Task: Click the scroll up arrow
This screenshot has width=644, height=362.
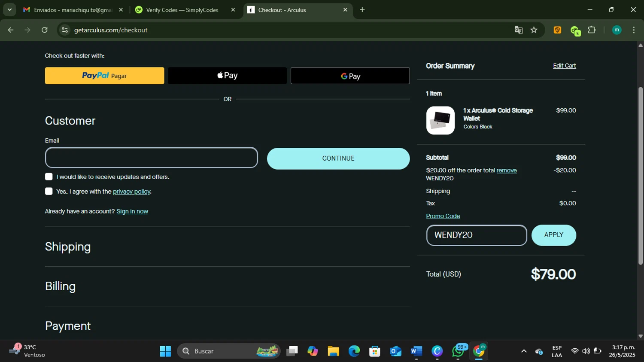Action: (x=641, y=45)
